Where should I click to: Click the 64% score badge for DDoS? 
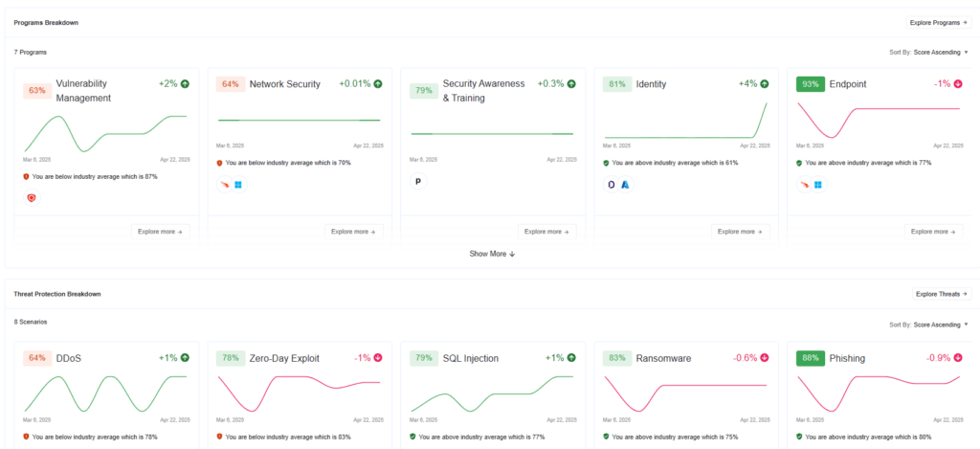[x=37, y=358]
